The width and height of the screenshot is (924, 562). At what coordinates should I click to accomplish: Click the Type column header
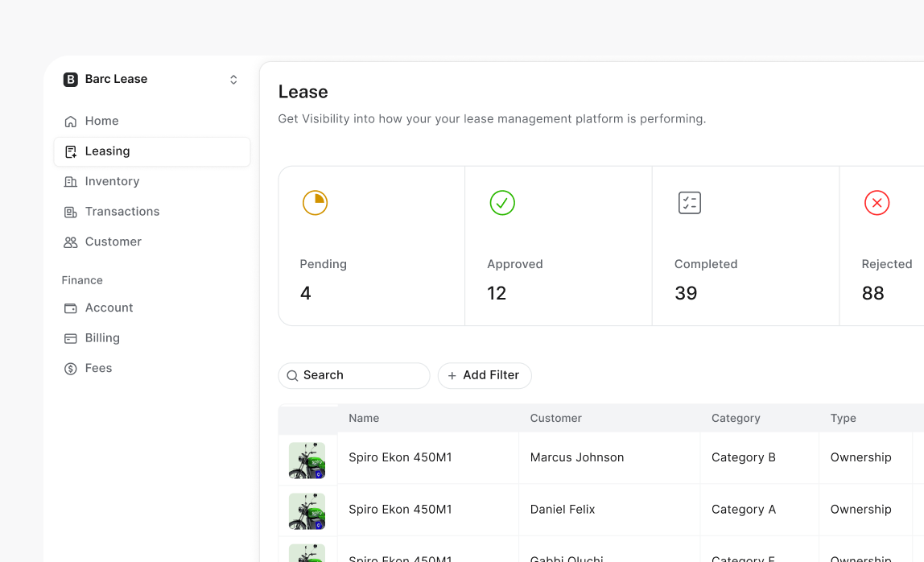[844, 418]
